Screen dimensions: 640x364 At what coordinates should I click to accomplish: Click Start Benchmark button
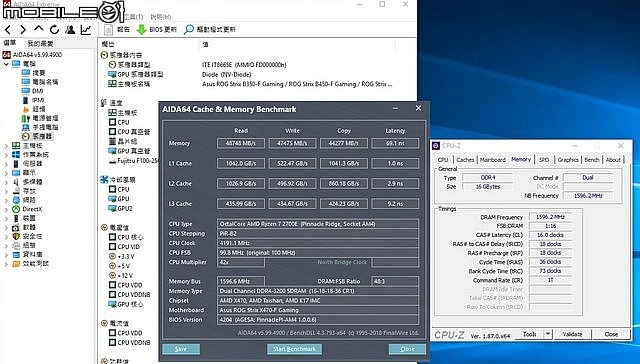tap(294, 349)
